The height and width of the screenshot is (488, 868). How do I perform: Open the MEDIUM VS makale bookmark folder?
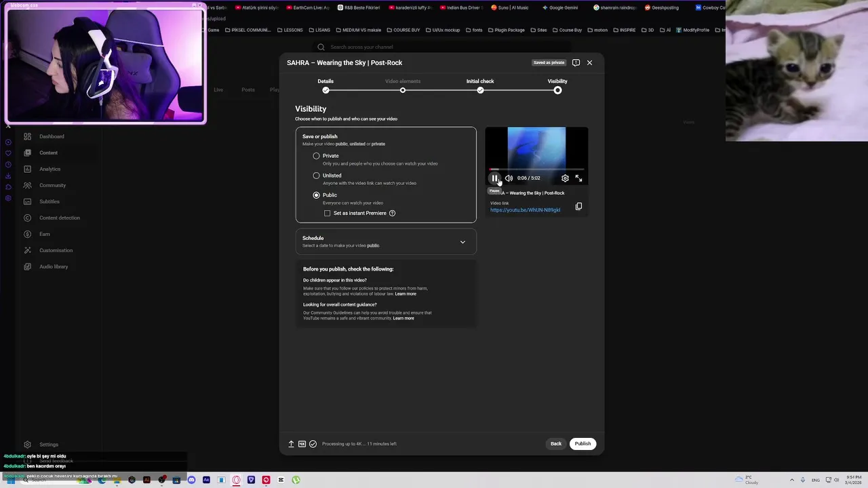tap(358, 30)
